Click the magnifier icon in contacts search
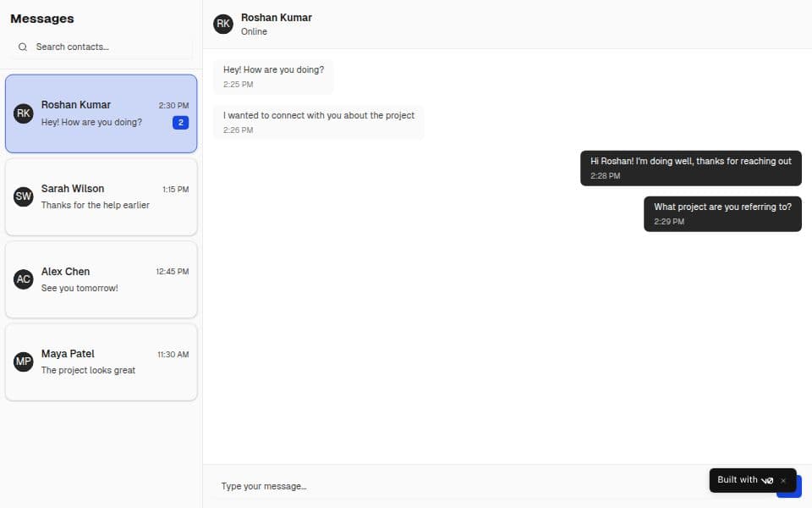The image size is (812, 508). pos(23,47)
